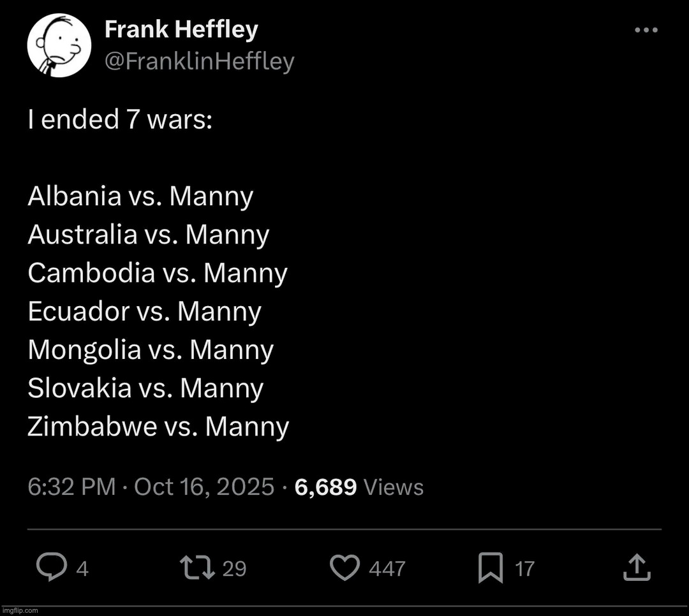Screen dimensions: 689x616
Task: Click the like count 447
Action: [x=387, y=568]
